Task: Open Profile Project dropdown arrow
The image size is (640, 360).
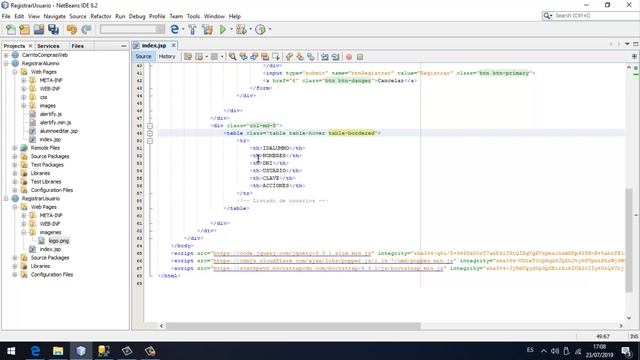Action: [270, 29]
